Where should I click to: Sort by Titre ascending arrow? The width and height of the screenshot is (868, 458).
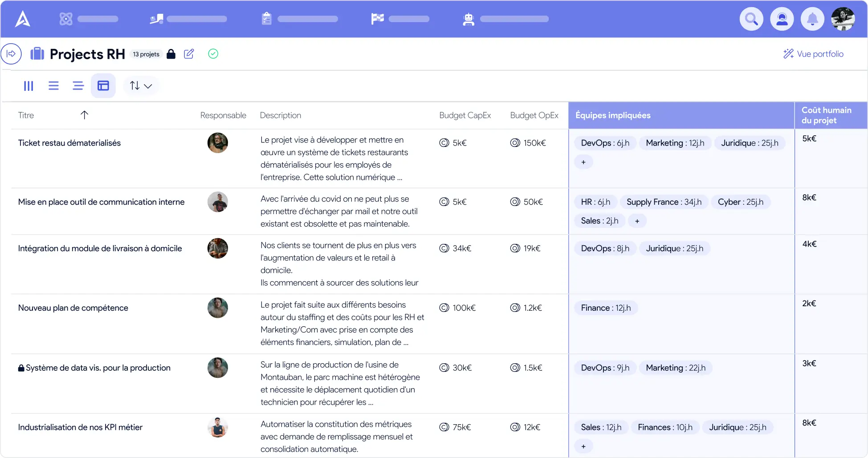coord(85,115)
